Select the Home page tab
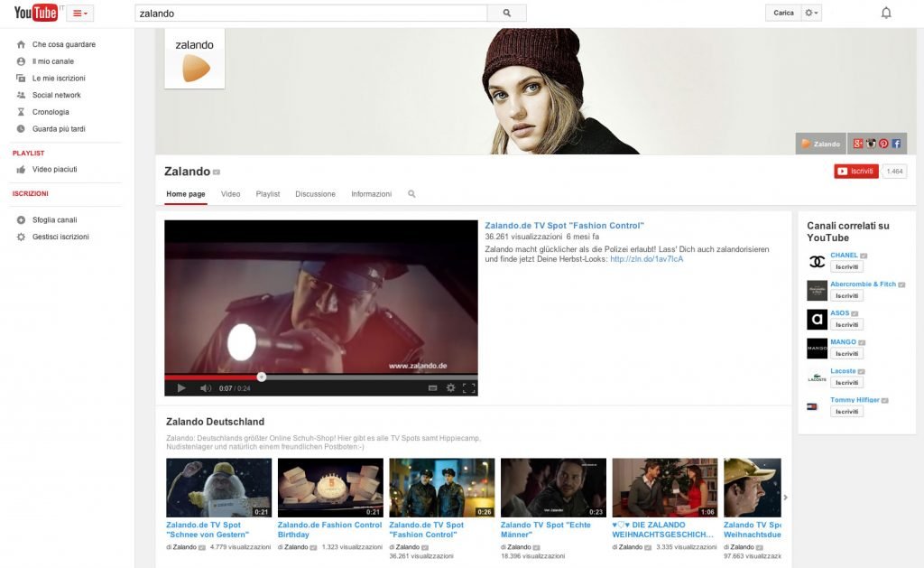This screenshot has height=568, width=924. (x=186, y=194)
